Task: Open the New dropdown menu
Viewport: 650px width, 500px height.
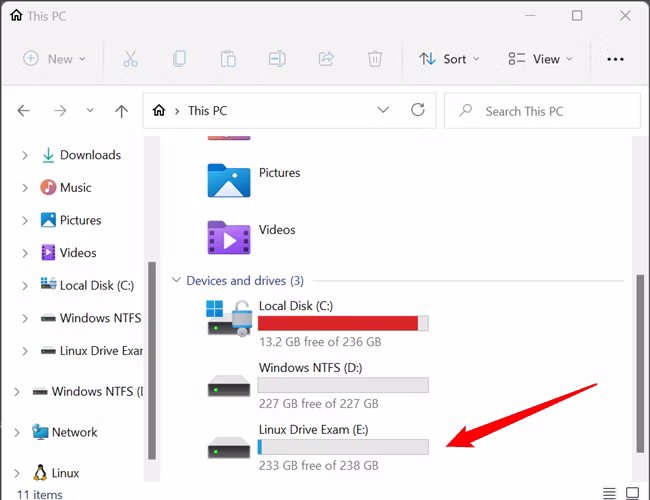Action: pyautogui.click(x=55, y=59)
